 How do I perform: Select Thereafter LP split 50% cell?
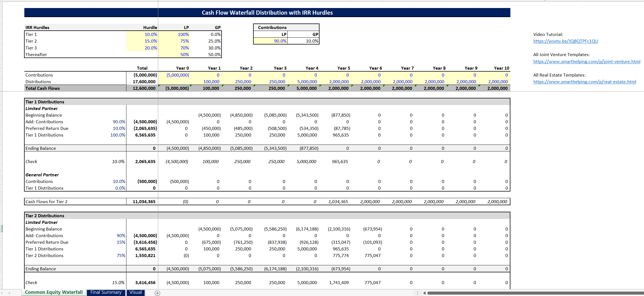(x=174, y=54)
